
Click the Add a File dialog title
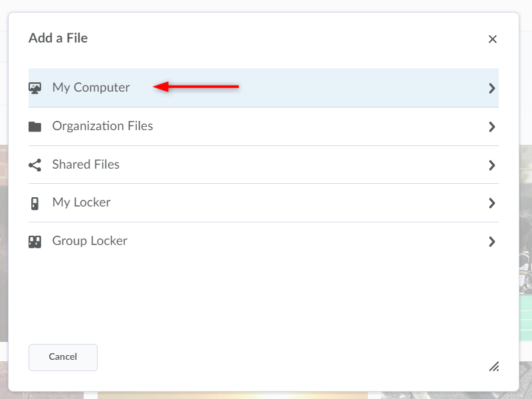(58, 39)
